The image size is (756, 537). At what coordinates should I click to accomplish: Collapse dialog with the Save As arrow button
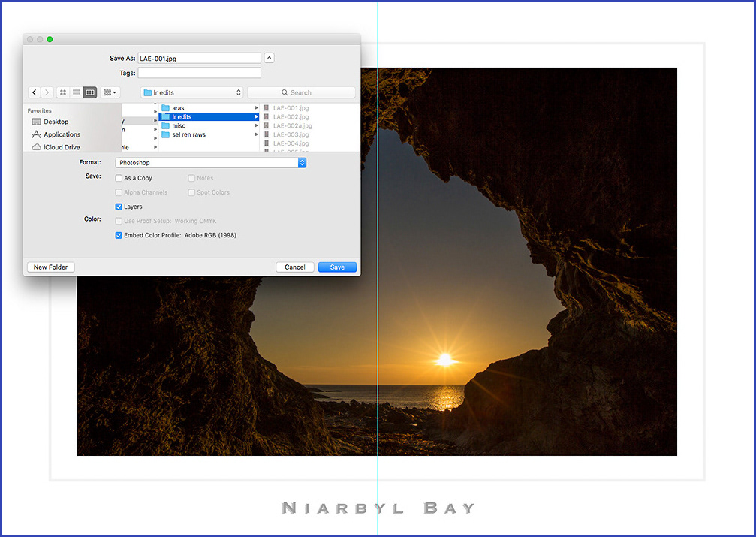click(x=270, y=58)
